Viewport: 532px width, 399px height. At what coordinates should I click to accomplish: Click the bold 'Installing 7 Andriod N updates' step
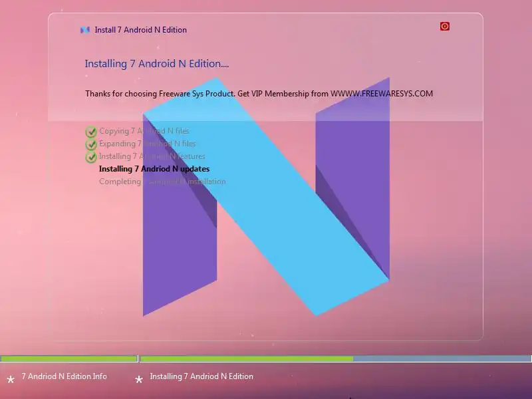154,169
